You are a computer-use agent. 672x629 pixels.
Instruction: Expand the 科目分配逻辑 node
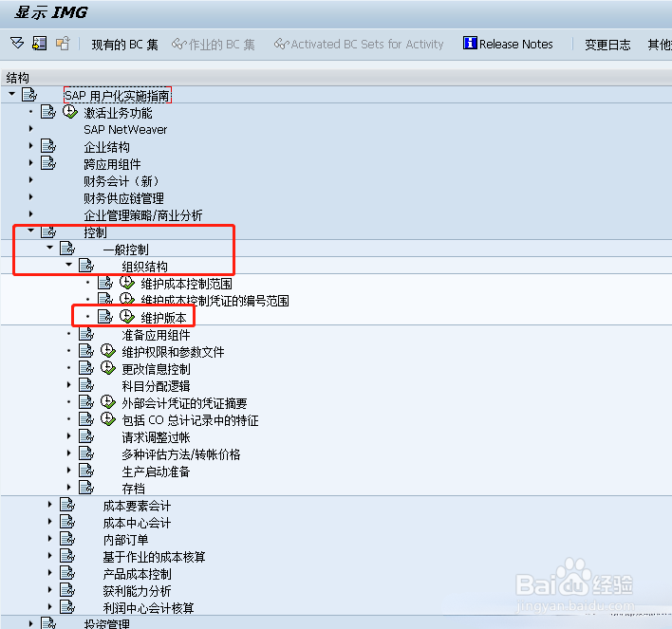click(68, 385)
